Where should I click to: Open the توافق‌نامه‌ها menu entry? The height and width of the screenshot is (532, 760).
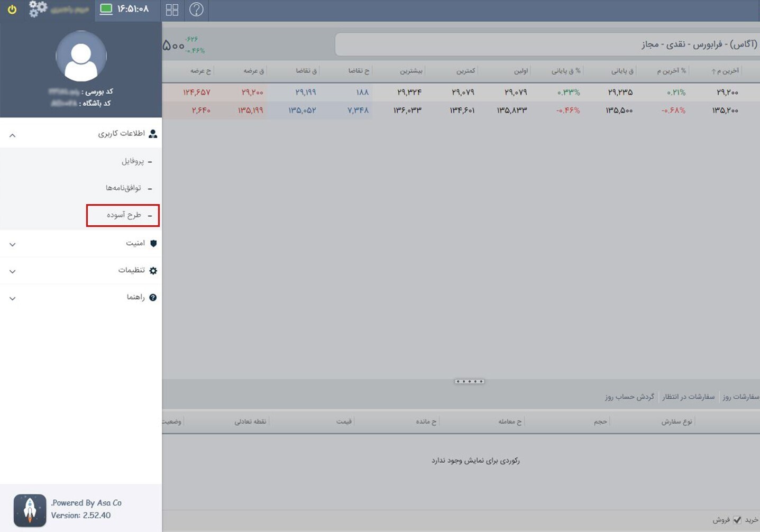pyautogui.click(x=123, y=188)
